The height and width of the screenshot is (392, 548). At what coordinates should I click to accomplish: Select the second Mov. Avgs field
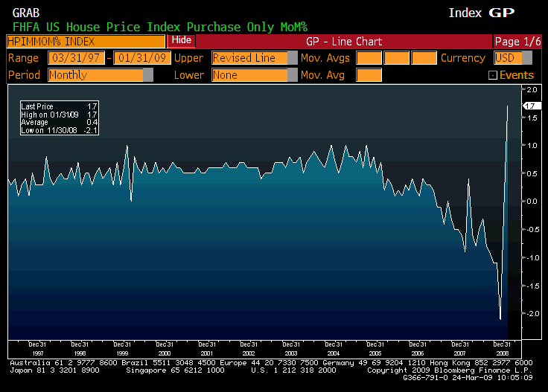(396, 58)
